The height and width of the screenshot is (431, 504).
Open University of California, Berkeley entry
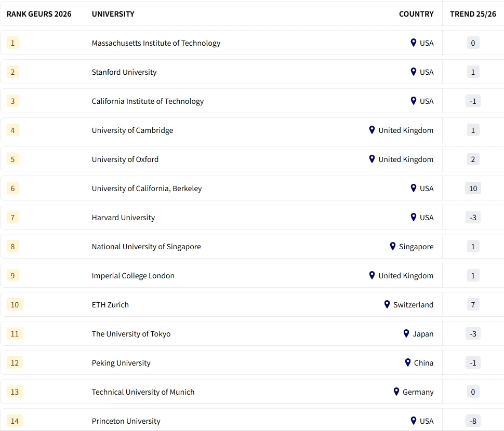click(x=147, y=188)
